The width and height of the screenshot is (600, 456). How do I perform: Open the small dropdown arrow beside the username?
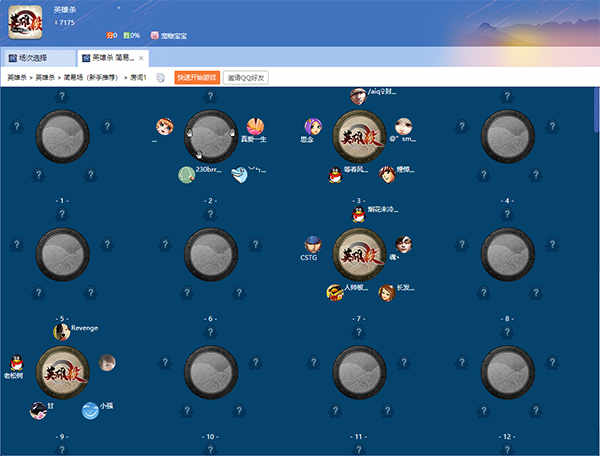pos(119,8)
